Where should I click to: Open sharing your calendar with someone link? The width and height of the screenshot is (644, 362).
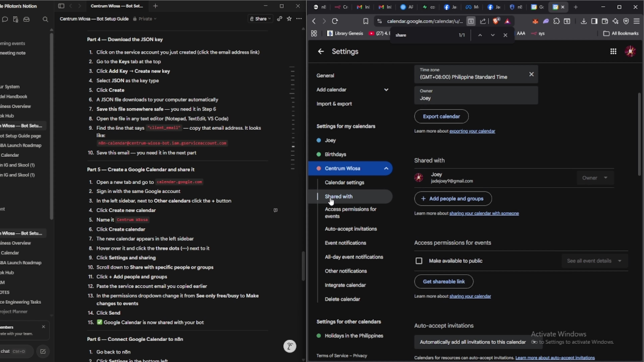click(x=484, y=213)
